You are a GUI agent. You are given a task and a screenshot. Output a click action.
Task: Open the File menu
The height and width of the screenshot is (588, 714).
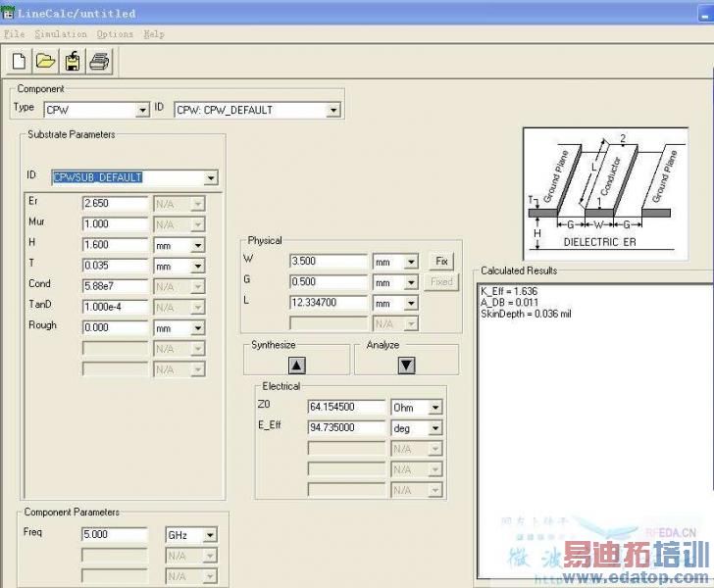[x=14, y=34]
